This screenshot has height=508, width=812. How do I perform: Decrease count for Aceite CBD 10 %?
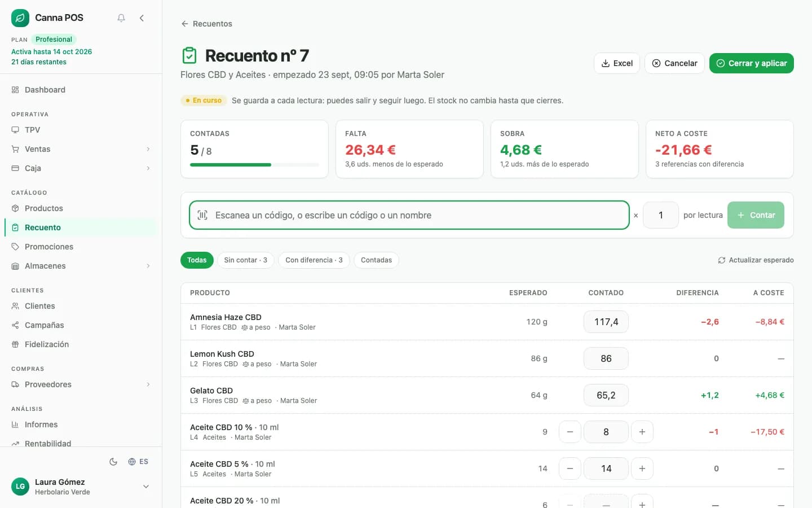click(x=570, y=432)
